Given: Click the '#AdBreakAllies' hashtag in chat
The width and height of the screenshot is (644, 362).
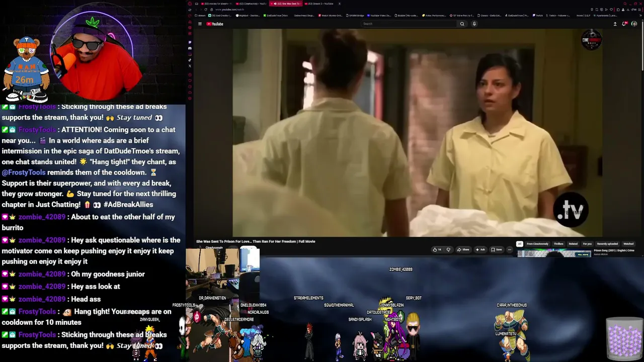Looking at the screenshot, I should point(128,205).
